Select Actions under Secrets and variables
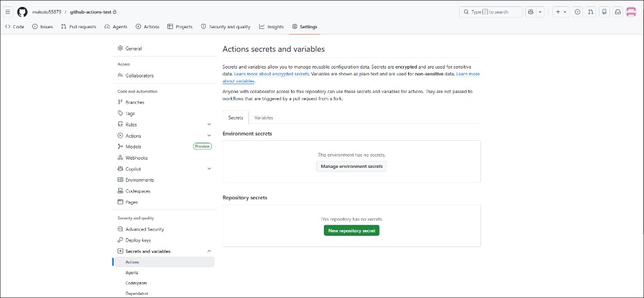 164,262
